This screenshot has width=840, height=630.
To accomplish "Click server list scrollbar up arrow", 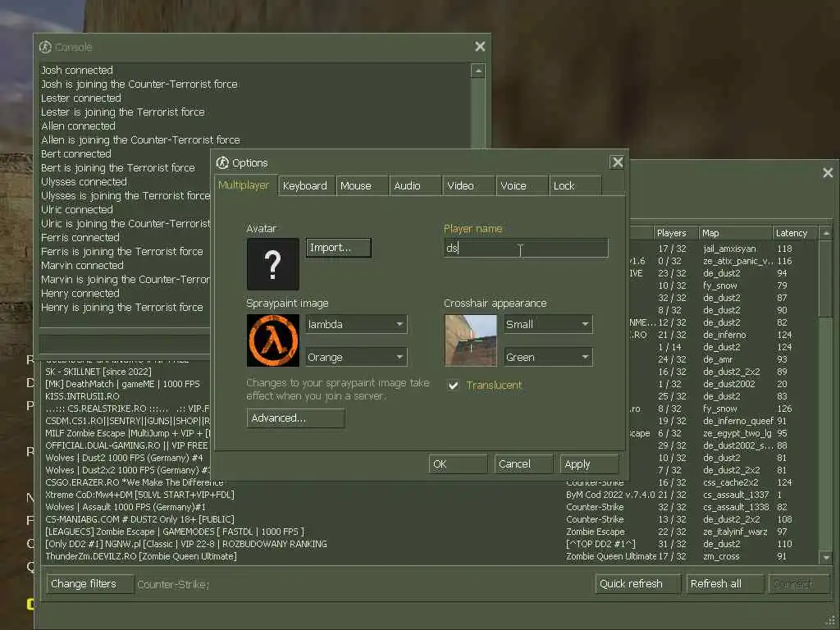I will (825, 233).
